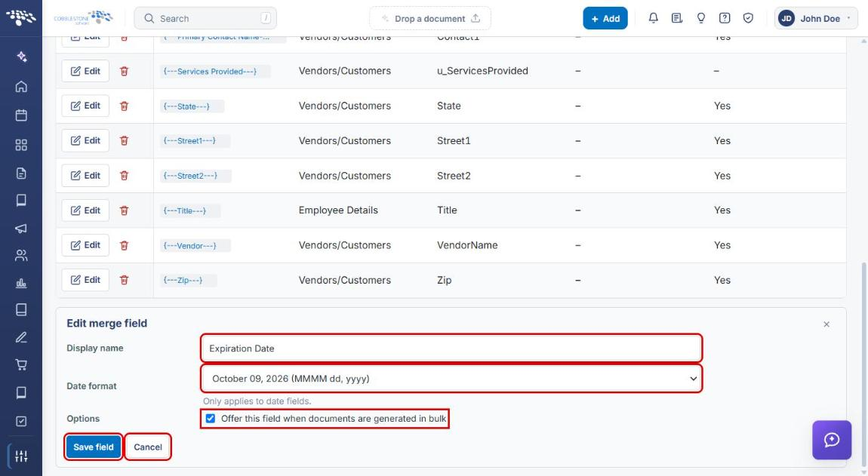Edit the Zip merge field row
This screenshot has height=476, width=868.
[x=85, y=280]
